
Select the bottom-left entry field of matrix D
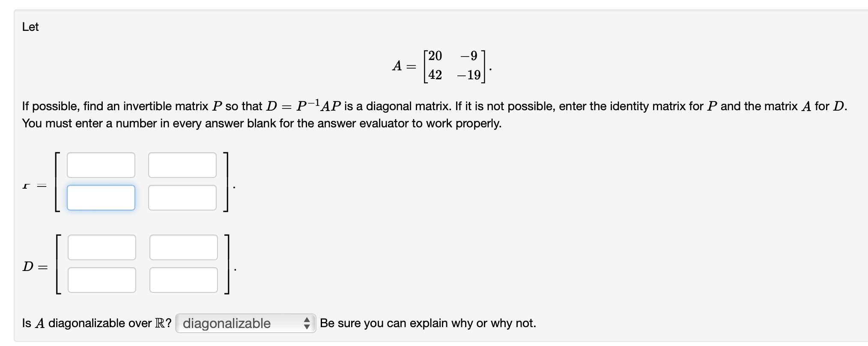click(101, 280)
